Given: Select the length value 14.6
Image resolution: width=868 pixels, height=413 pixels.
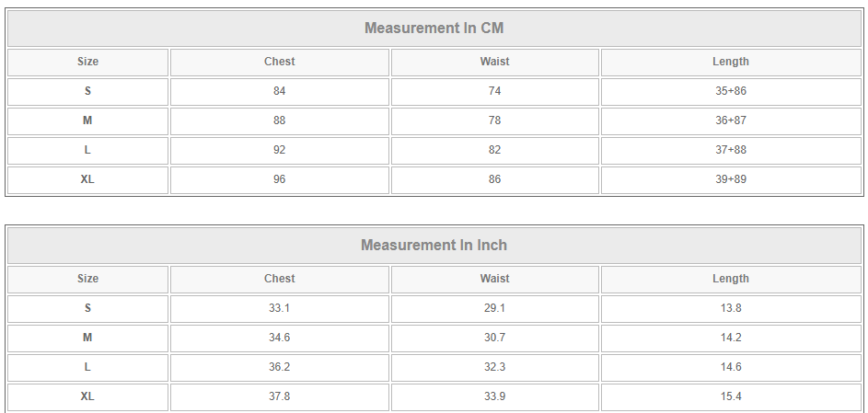Looking at the screenshot, I should (731, 367).
